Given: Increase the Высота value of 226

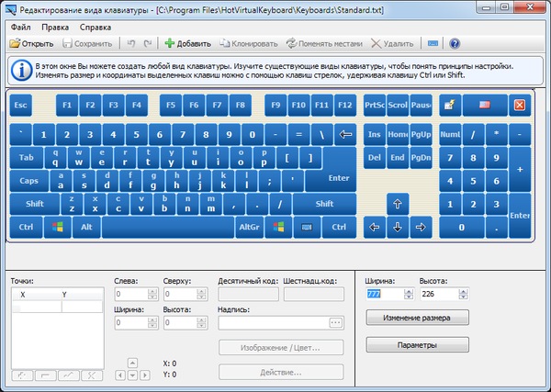Looking at the screenshot, I should coord(464,291).
